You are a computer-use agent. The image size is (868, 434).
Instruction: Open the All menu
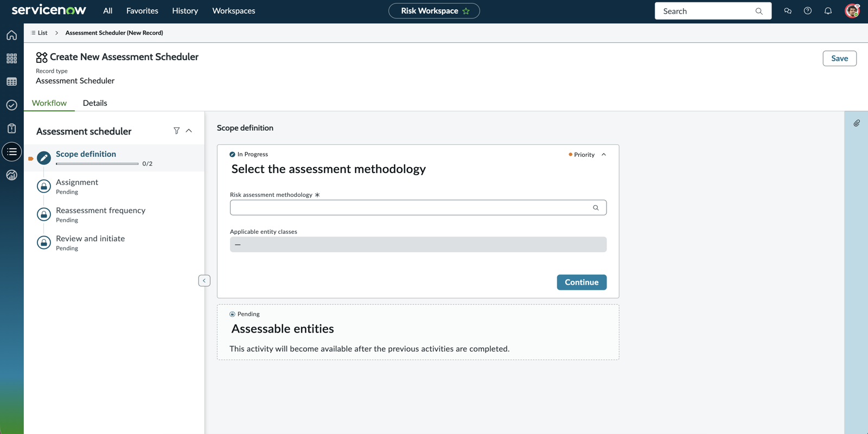tap(108, 11)
